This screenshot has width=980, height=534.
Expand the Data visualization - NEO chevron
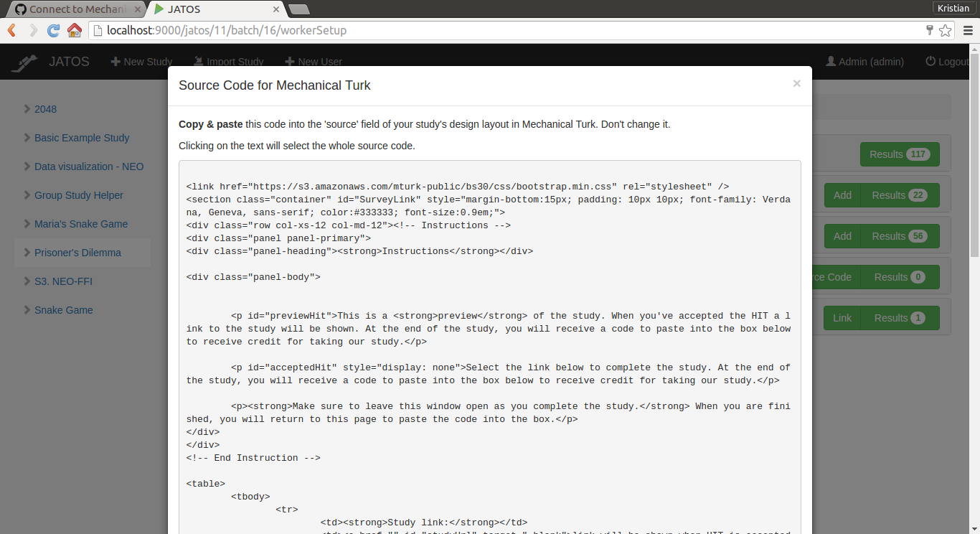click(x=27, y=167)
